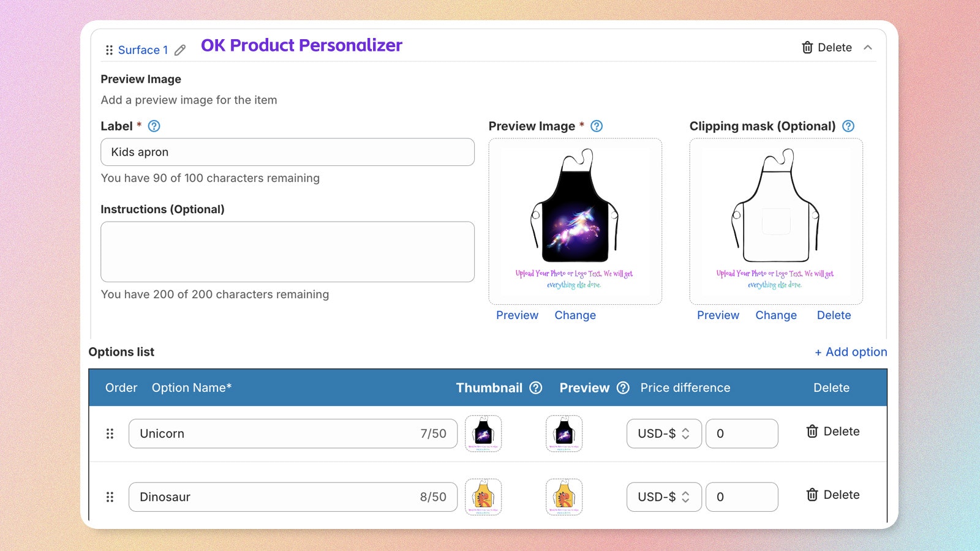Screen dimensions: 980x551
Task: Click the drag handle beside Surface 1
Action: point(109,50)
